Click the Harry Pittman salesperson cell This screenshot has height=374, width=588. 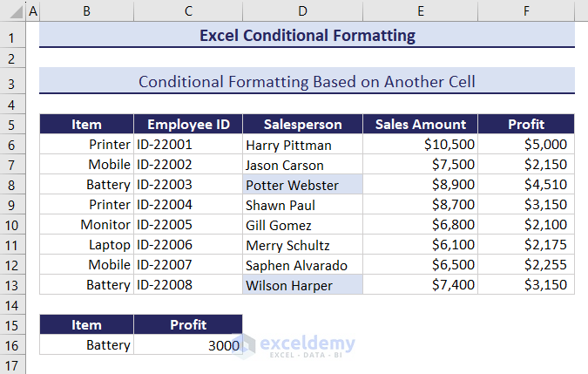(302, 145)
